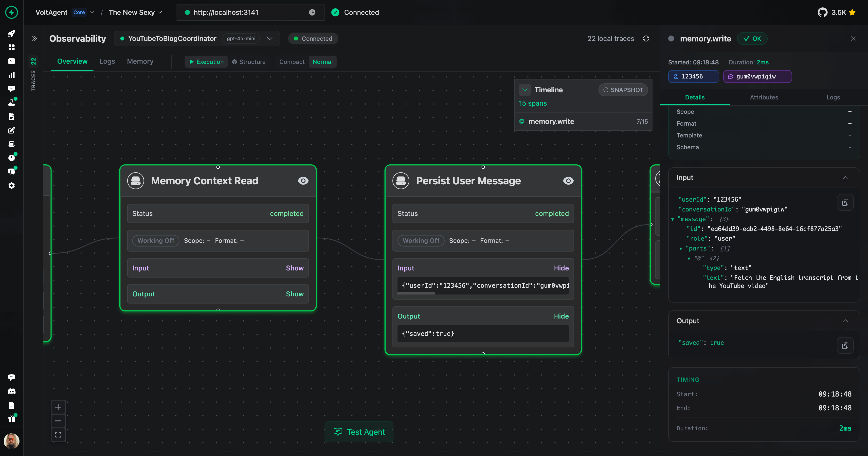
Task: Collapse the Input section in details
Action: [845, 178]
